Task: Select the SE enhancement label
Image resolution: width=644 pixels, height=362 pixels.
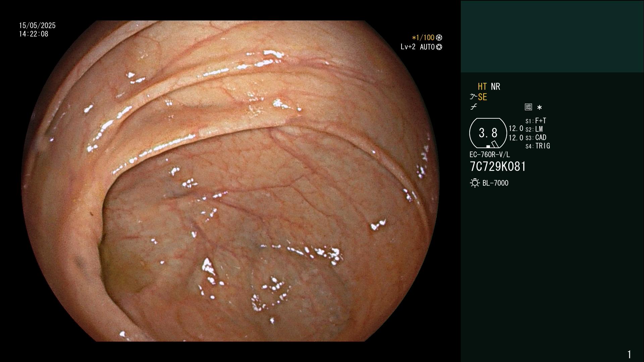Action: point(482,97)
